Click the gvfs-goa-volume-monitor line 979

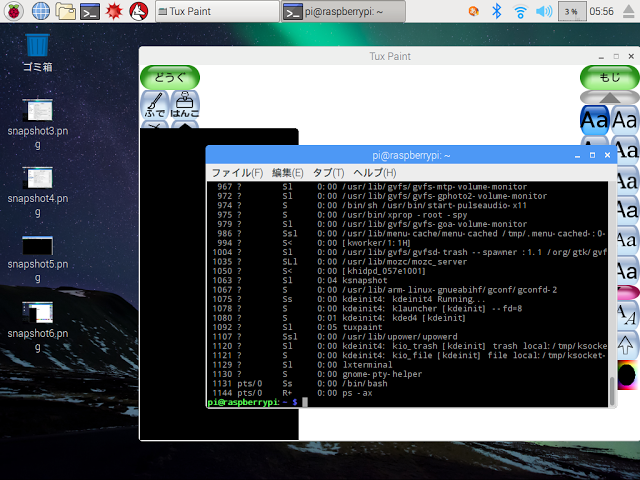pos(407,224)
